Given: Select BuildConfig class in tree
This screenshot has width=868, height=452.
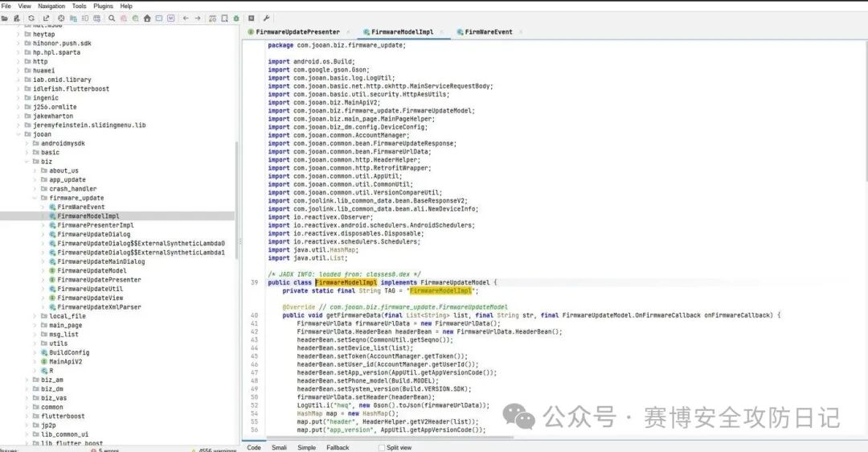Looking at the screenshot, I should coord(68,352).
